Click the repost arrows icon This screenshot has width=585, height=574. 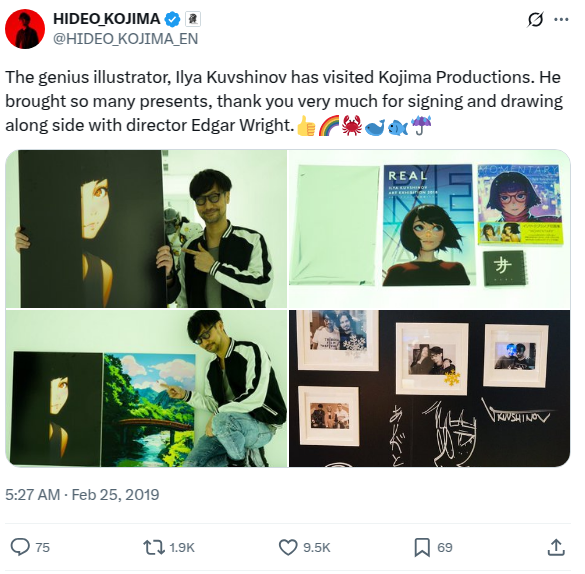(154, 547)
